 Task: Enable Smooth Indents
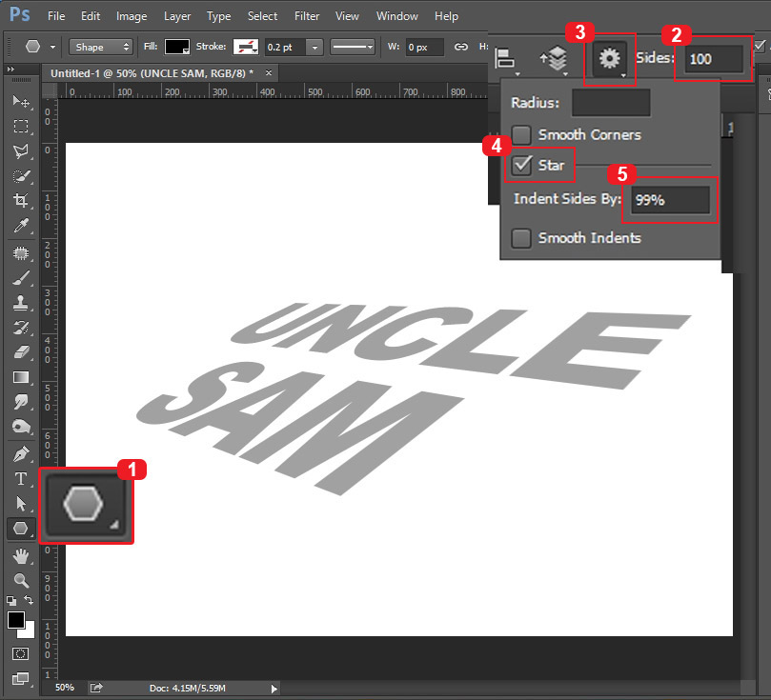click(521, 238)
